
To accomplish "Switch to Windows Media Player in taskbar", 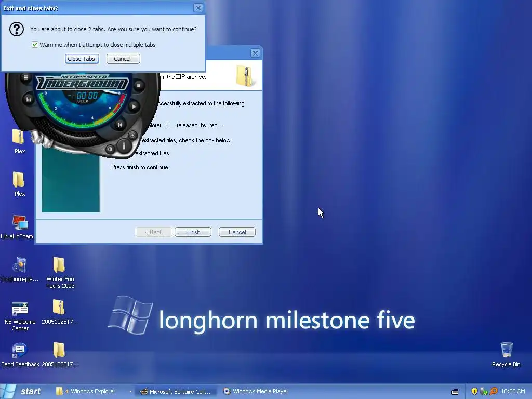I will [256, 391].
